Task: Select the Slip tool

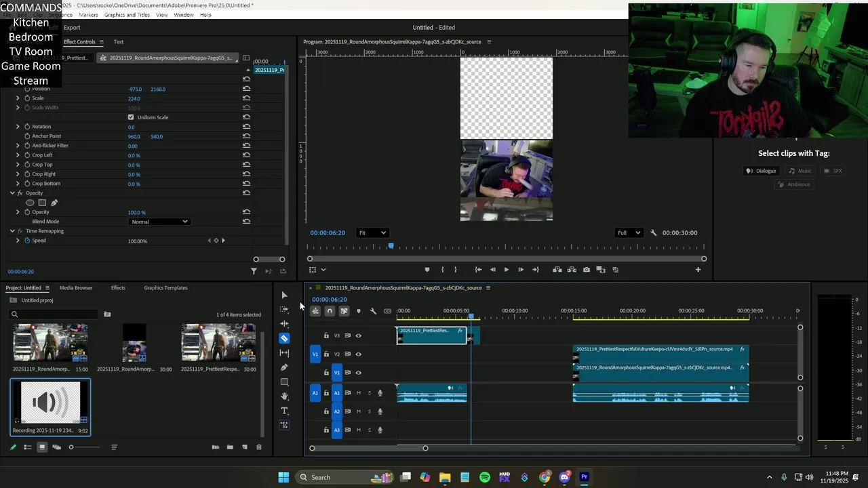Action: click(x=284, y=352)
